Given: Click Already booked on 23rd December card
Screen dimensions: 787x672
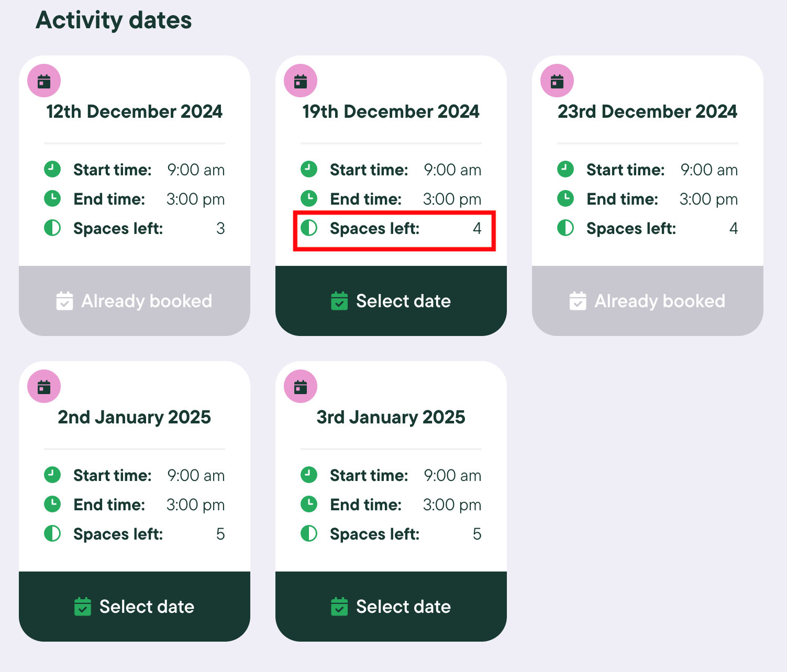Looking at the screenshot, I should [x=648, y=301].
